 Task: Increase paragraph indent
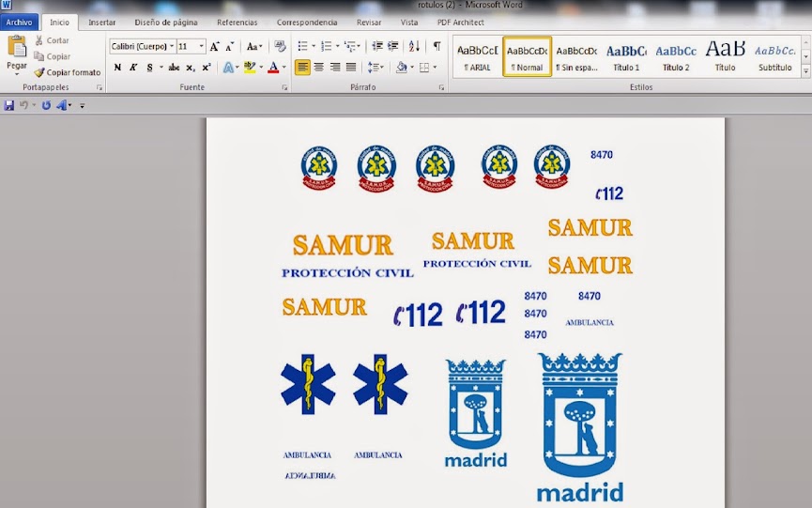click(393, 47)
